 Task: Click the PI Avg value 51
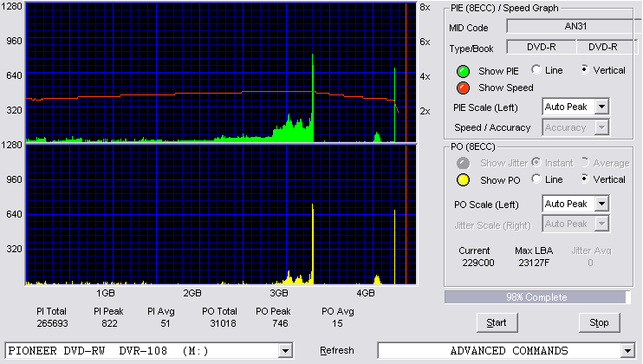point(166,323)
